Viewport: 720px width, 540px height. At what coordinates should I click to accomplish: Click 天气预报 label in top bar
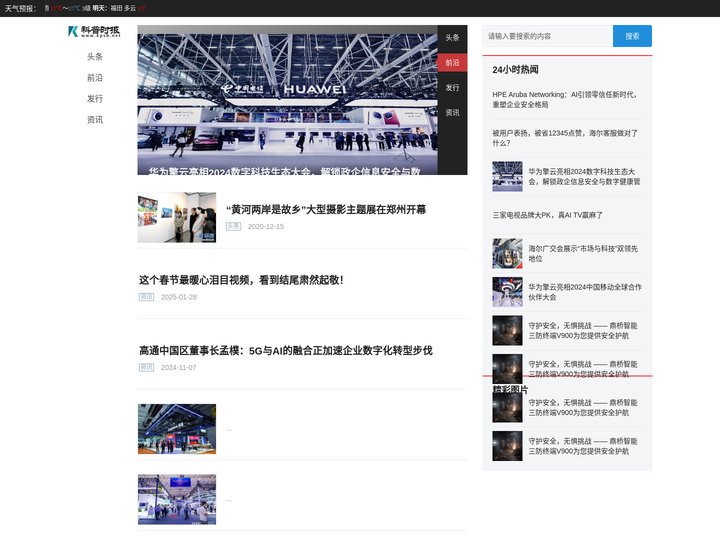pyautogui.click(x=20, y=8)
